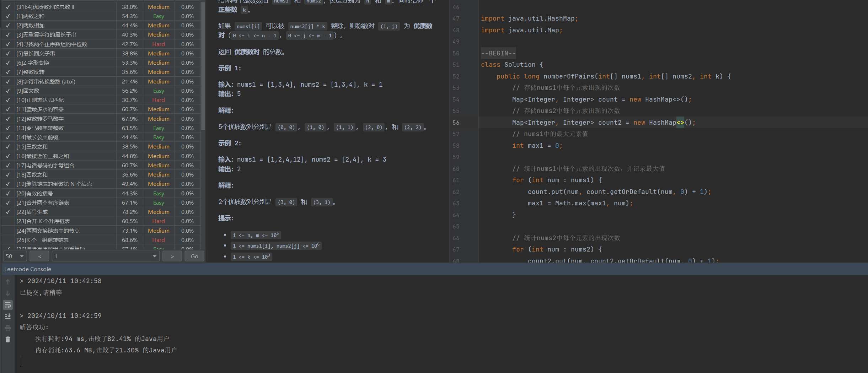
Task: Open problem [6]Z 字形变换
Action: coord(33,63)
